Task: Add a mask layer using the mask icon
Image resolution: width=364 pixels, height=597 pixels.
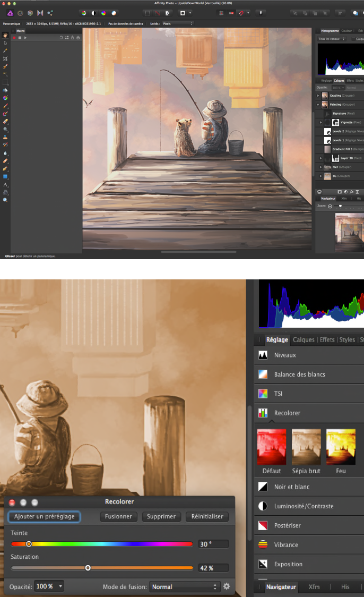Action: coord(340,192)
